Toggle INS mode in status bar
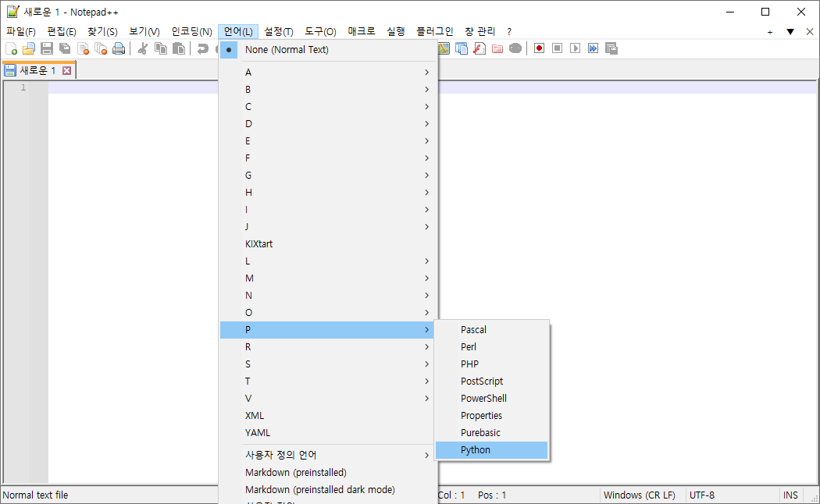 point(790,495)
